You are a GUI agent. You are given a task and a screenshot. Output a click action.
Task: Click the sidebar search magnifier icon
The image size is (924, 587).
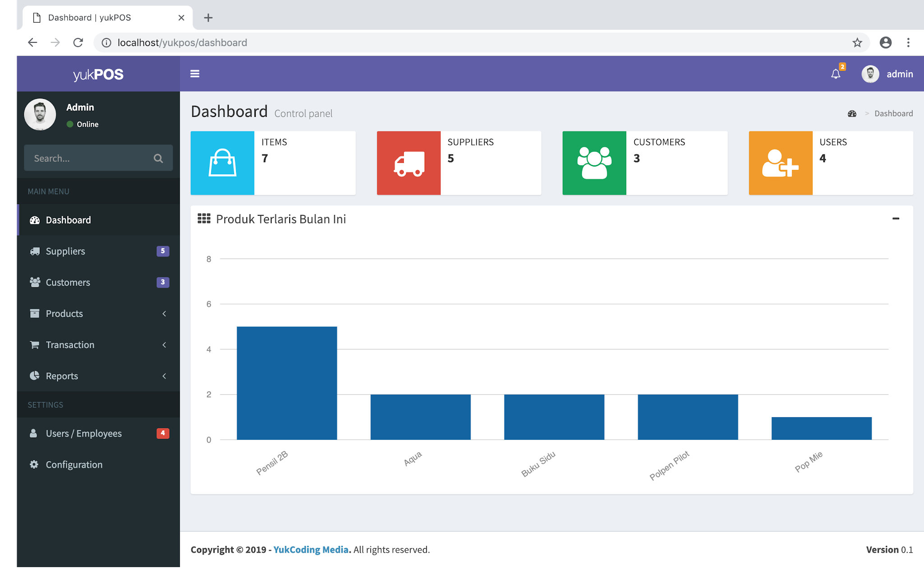coord(158,158)
